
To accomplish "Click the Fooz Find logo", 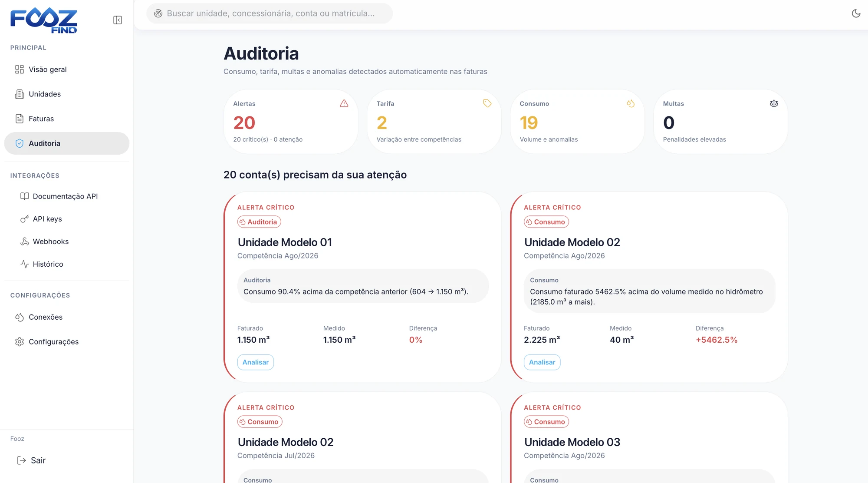I will [44, 20].
